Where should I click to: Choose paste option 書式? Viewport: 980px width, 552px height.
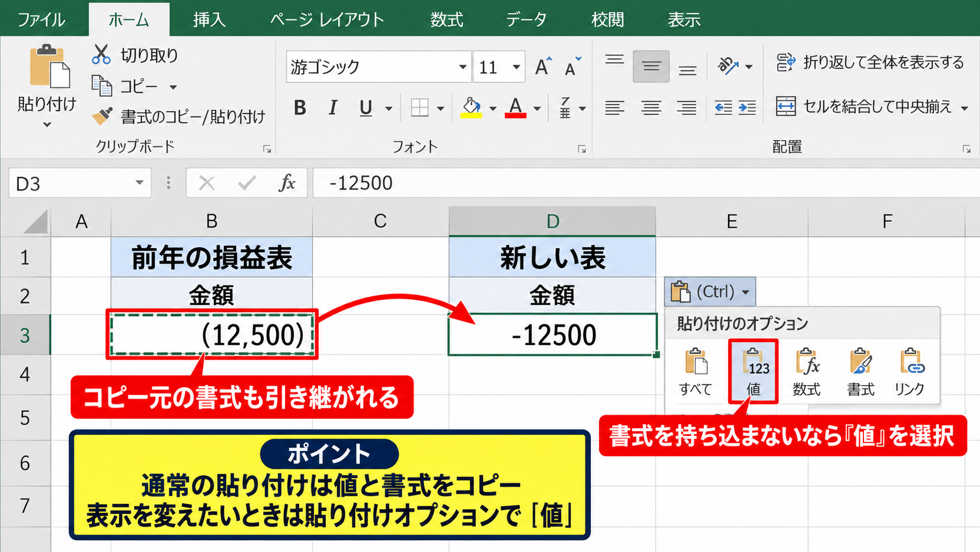pos(860,372)
